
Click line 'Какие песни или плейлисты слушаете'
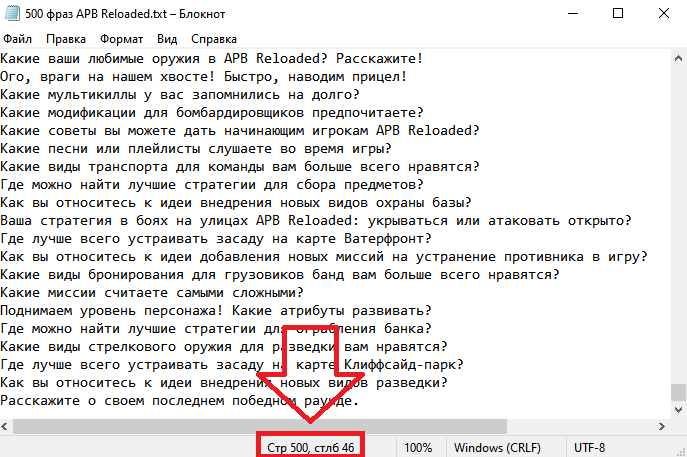(x=196, y=149)
